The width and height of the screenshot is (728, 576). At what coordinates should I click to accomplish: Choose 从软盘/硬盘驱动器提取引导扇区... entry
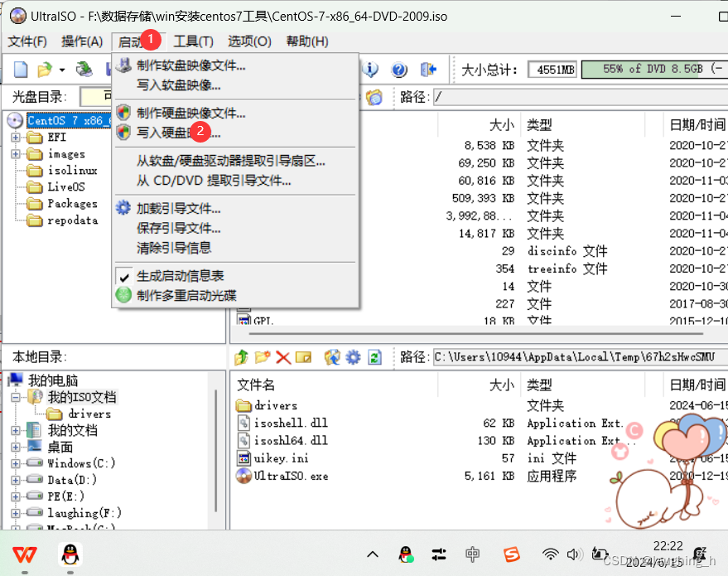(x=235, y=161)
